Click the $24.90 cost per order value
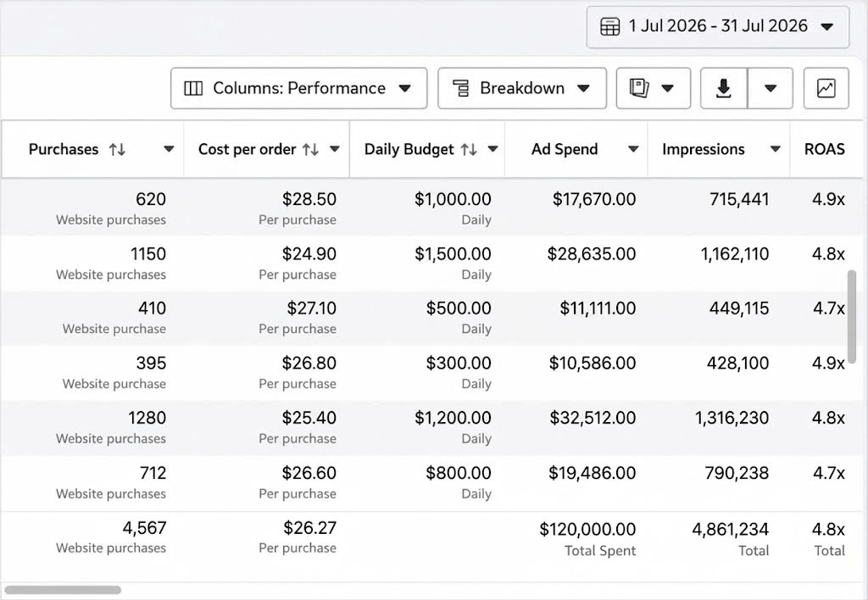The image size is (868, 600). pyautogui.click(x=309, y=254)
